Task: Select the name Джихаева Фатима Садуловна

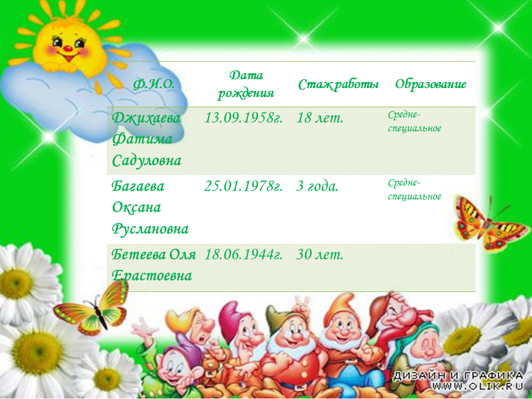Action: pyautogui.click(x=146, y=139)
